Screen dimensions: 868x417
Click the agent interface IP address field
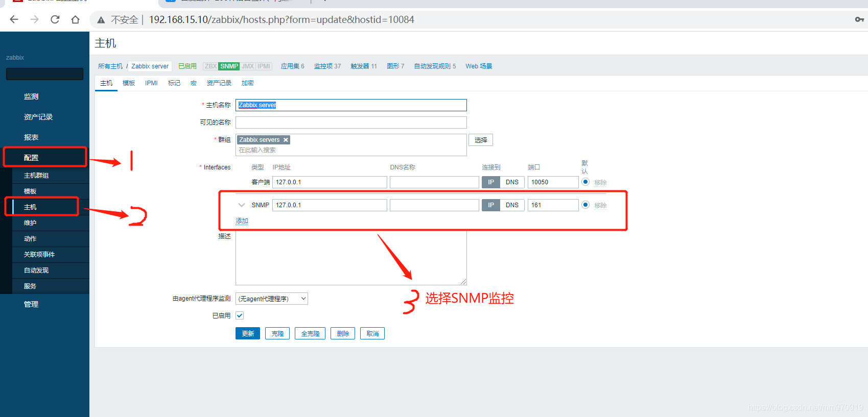click(330, 182)
